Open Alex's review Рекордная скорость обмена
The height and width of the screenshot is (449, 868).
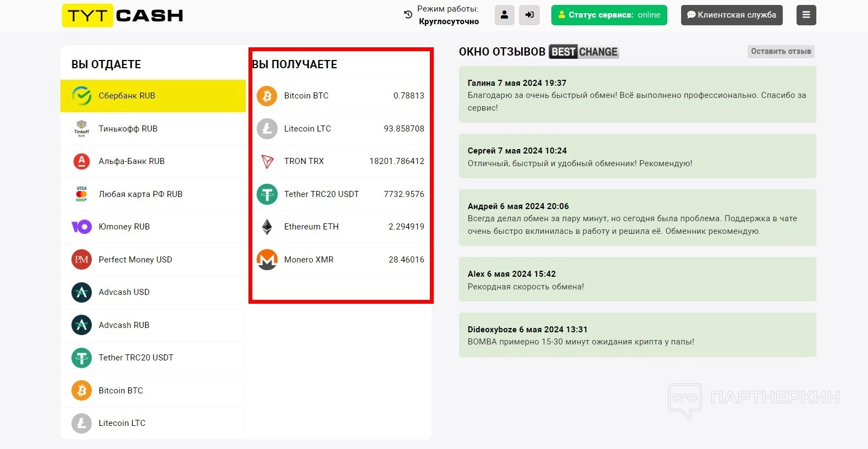click(x=638, y=280)
